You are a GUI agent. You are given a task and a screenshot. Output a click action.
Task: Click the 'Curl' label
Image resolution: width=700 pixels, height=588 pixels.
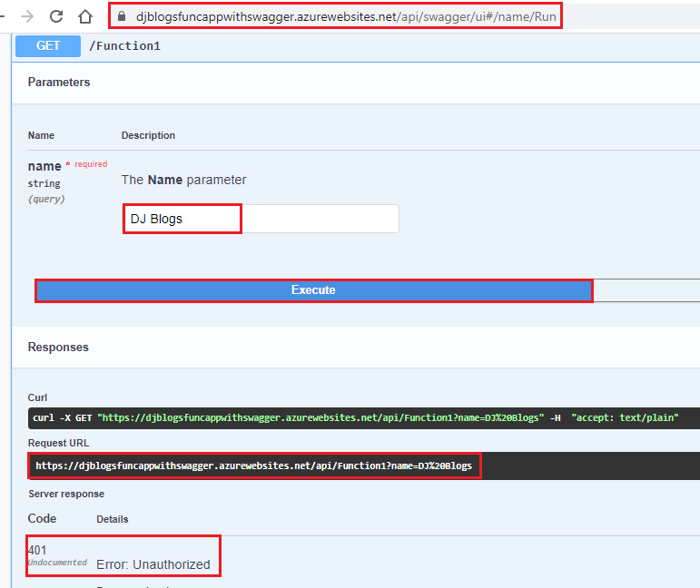(37, 397)
